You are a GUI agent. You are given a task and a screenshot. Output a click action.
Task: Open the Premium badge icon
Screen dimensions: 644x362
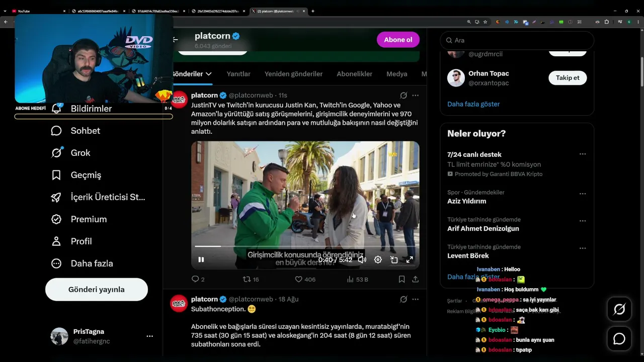56,219
